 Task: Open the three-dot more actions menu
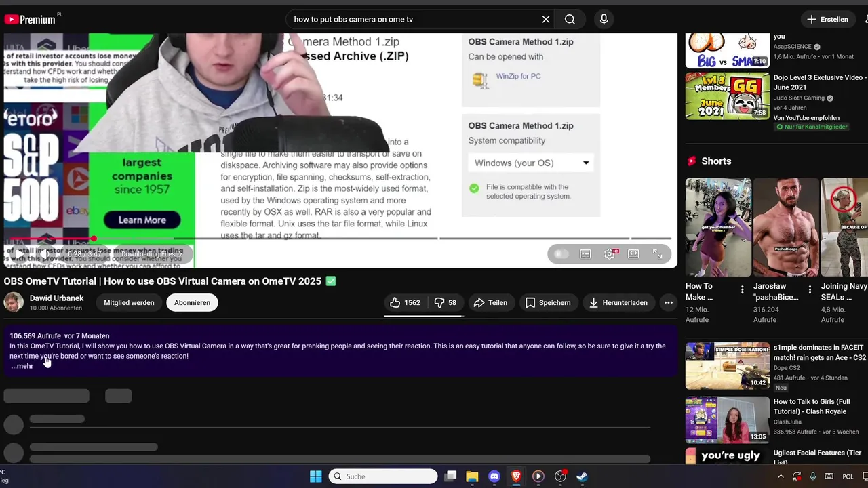coord(668,302)
